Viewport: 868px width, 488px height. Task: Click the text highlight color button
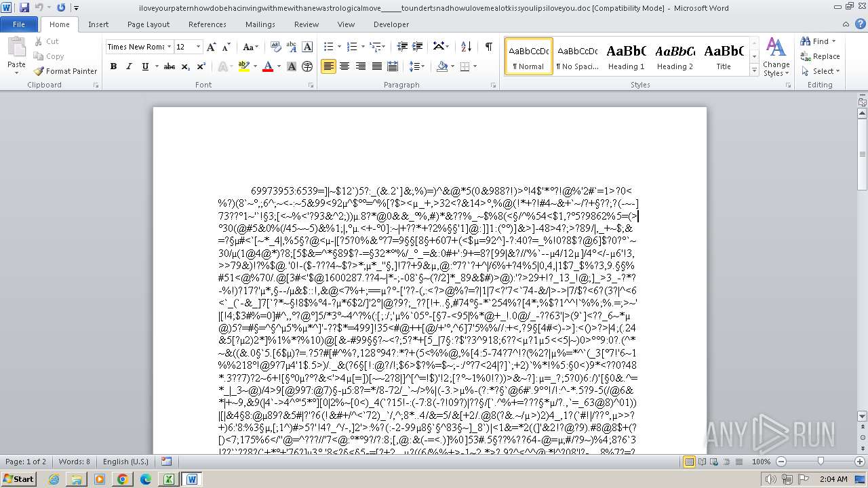tap(243, 66)
